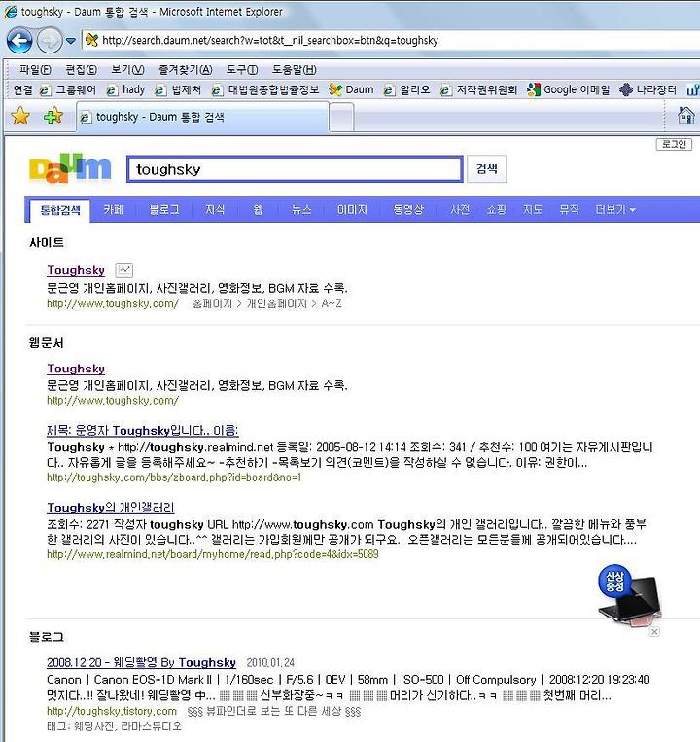This screenshot has height=742, width=700.
Task: Open the toughsky.tistory.com blog URL
Action: [x=112, y=711]
